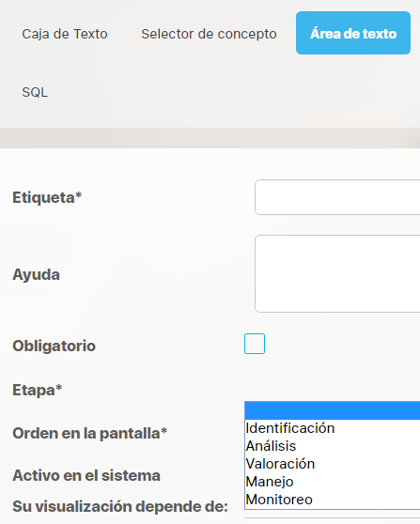Viewport: 420px width, 524px height.
Task: Click the Etiqueta* field label
Action: tap(47, 197)
